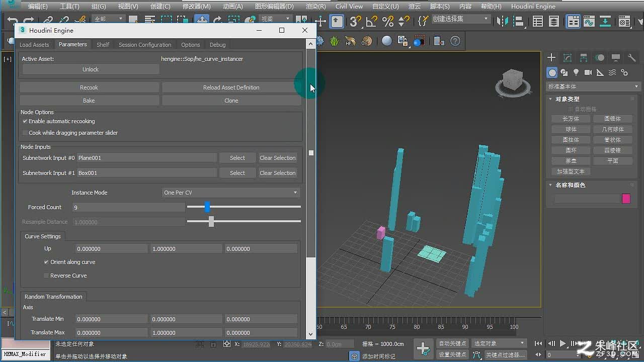Select the Helpers category icon

[x=600, y=73]
